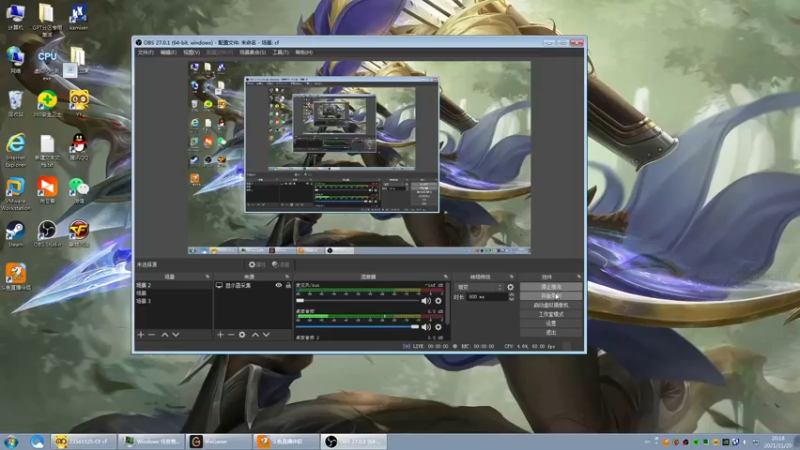Decrease transition duration with down arrow
This screenshot has width=800, height=450.
coord(511,299)
